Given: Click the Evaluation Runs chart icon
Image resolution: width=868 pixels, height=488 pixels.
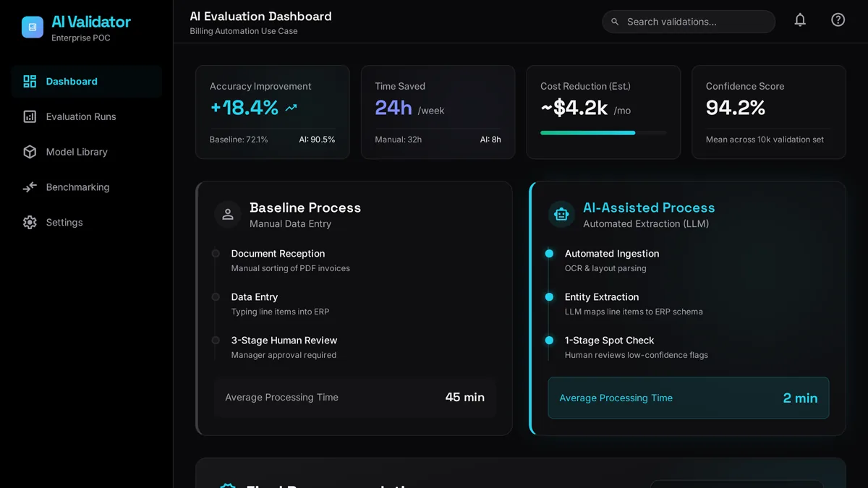Looking at the screenshot, I should [30, 116].
